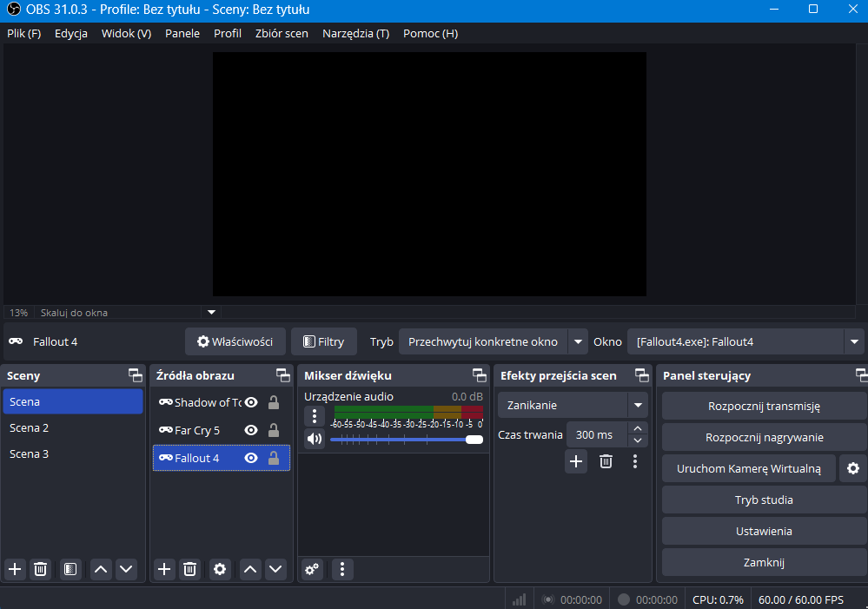Delete the selected source with trash icon
The image size is (868, 609).
[x=190, y=569]
